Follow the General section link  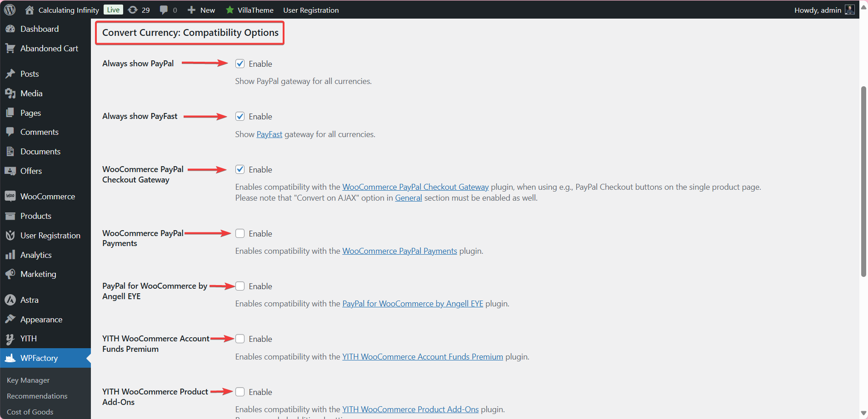coord(409,198)
